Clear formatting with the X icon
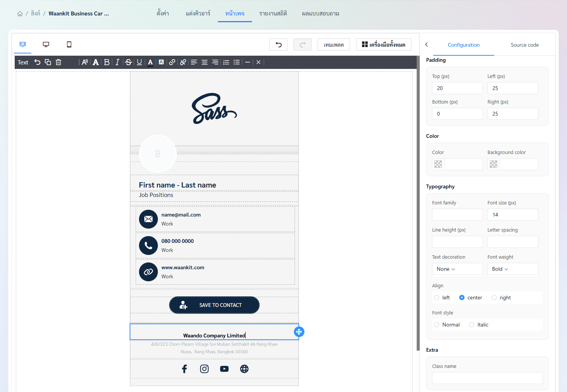This screenshot has height=392, width=567. [x=258, y=62]
